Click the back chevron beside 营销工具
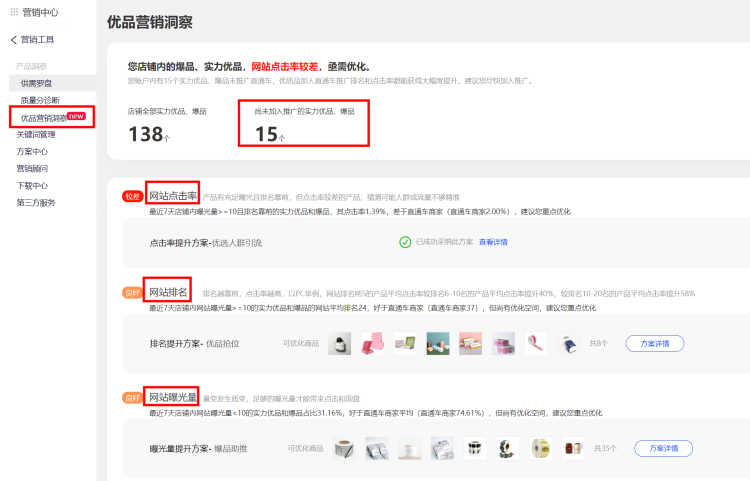Image resolution: width=750 pixels, height=481 pixels. [13, 40]
